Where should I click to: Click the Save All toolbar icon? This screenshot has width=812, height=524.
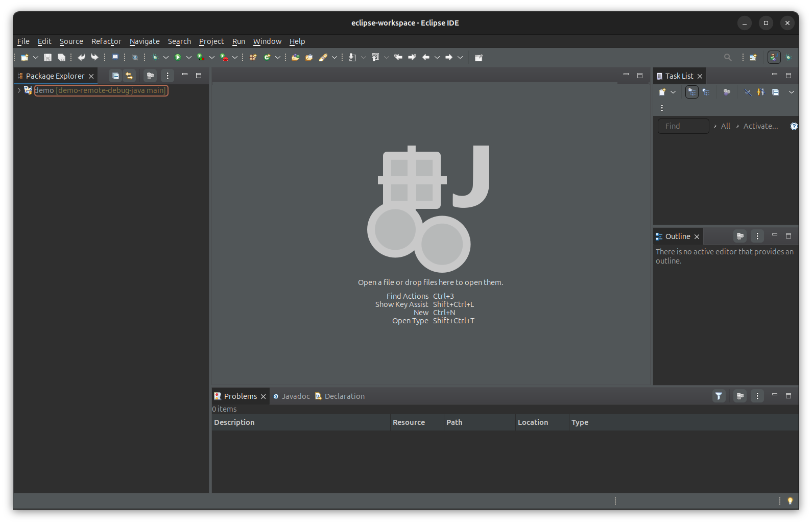(x=61, y=57)
